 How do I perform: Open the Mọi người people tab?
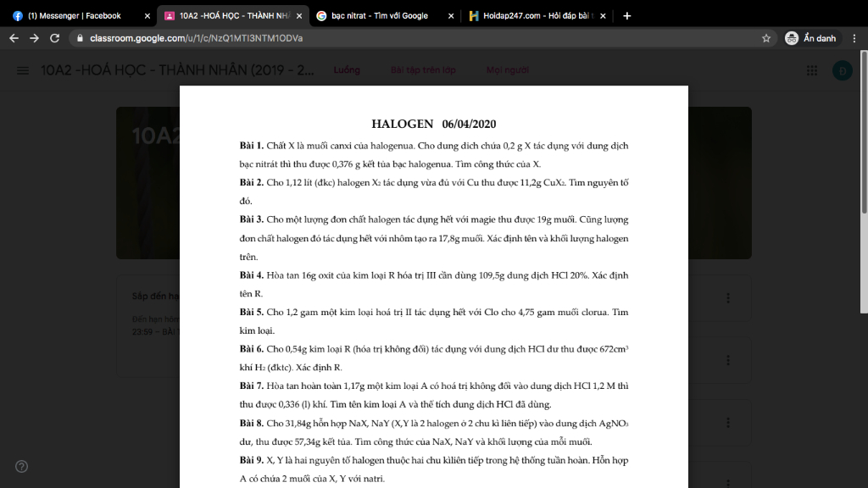pos(508,70)
